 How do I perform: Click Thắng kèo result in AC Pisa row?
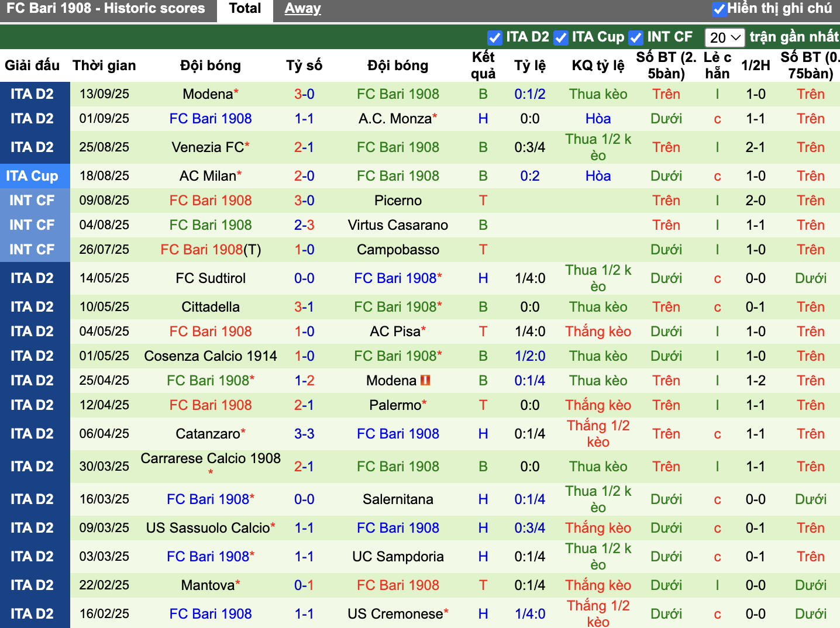coord(598,332)
